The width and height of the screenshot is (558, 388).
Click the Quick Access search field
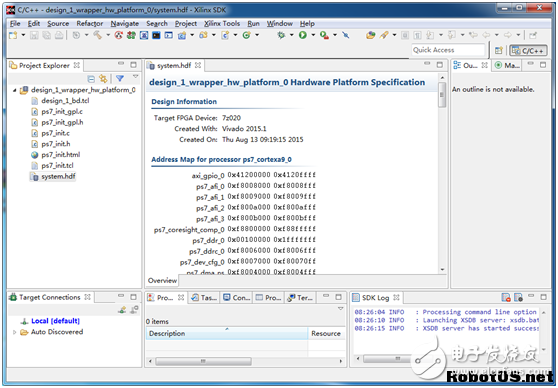[x=448, y=50]
